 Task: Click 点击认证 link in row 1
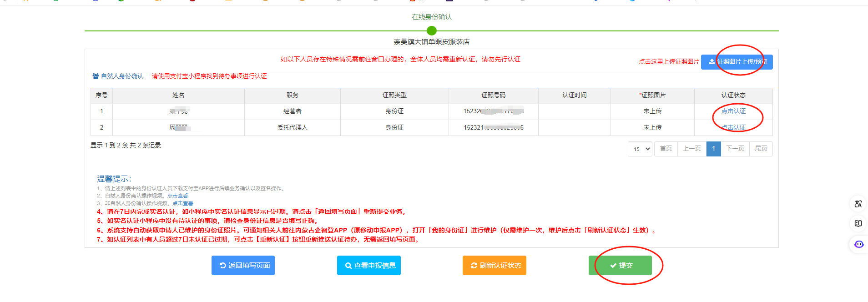(x=733, y=111)
